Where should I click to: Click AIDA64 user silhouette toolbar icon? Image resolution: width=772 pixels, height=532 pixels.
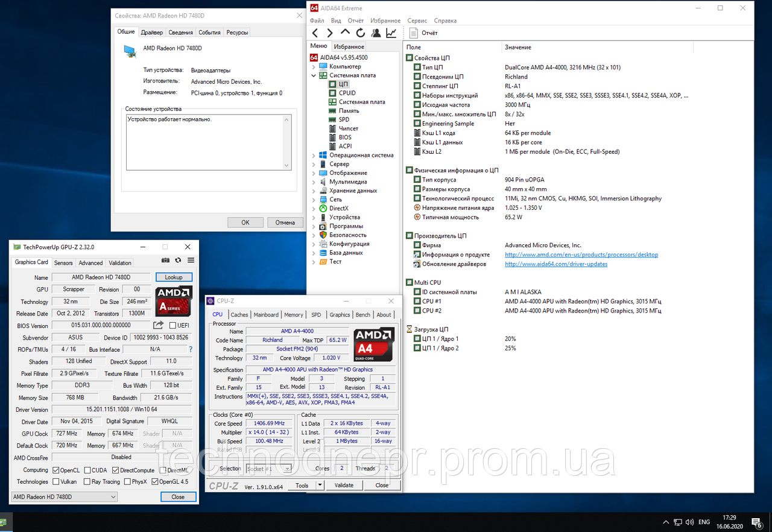376,33
